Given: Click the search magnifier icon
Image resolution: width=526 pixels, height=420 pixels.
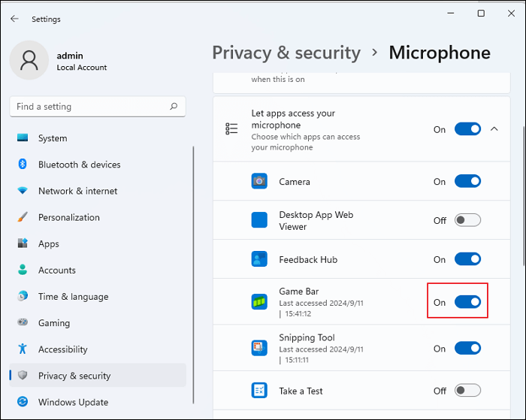Looking at the screenshot, I should pos(174,107).
